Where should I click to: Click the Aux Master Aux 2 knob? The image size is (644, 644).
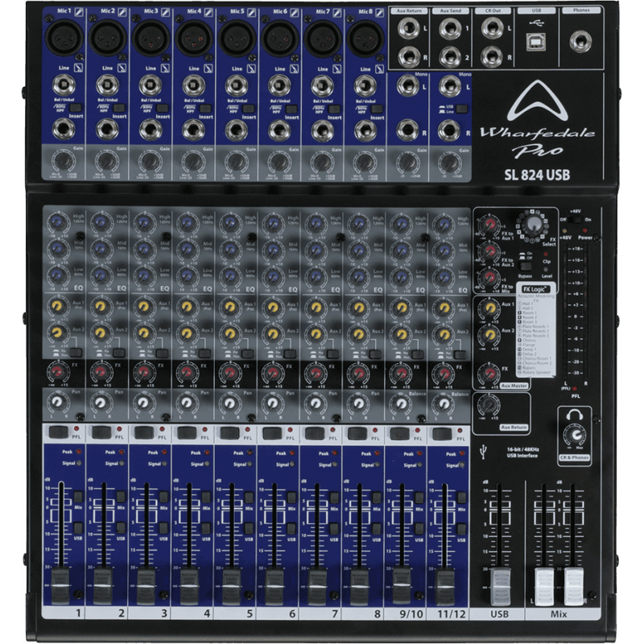point(489,334)
